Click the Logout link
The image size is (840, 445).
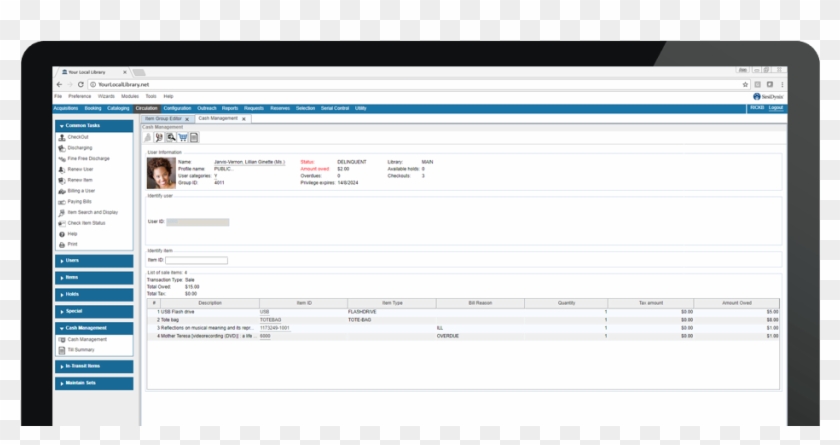pyautogui.click(x=775, y=107)
